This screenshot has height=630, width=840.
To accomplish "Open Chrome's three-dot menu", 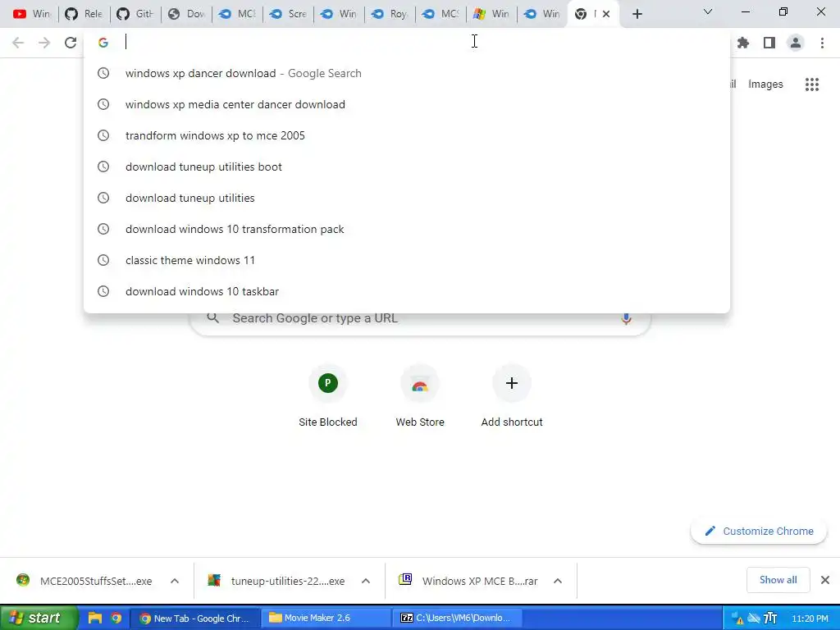I will point(822,43).
